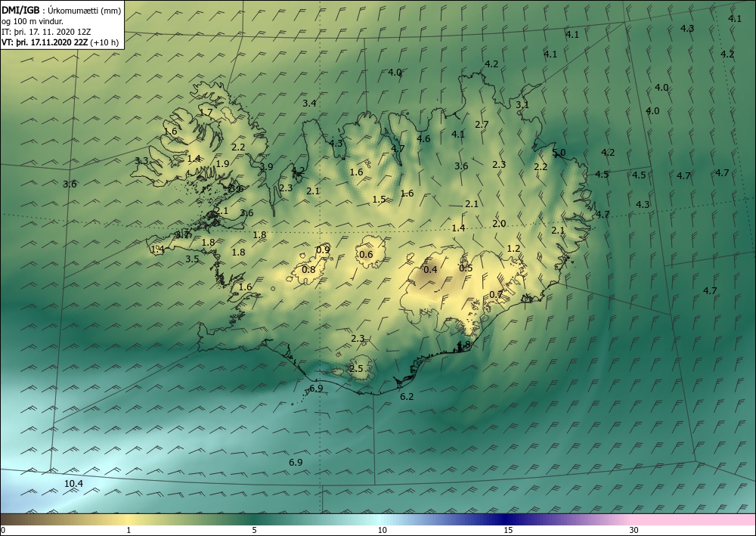Click the 4.8 value on the coast

tap(463, 345)
